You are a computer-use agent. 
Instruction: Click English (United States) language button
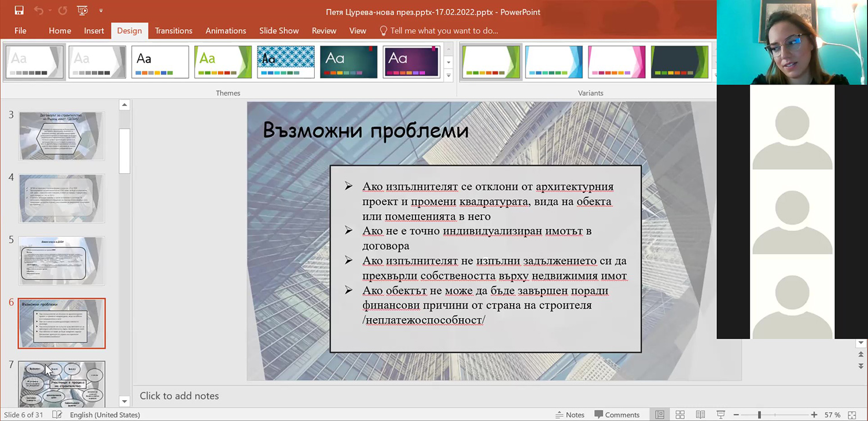105,415
